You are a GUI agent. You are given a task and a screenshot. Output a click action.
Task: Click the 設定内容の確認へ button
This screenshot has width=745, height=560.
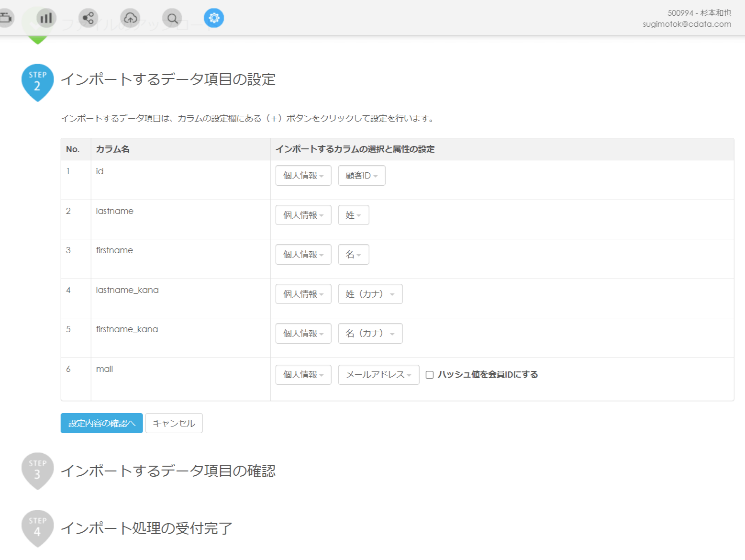click(x=102, y=423)
